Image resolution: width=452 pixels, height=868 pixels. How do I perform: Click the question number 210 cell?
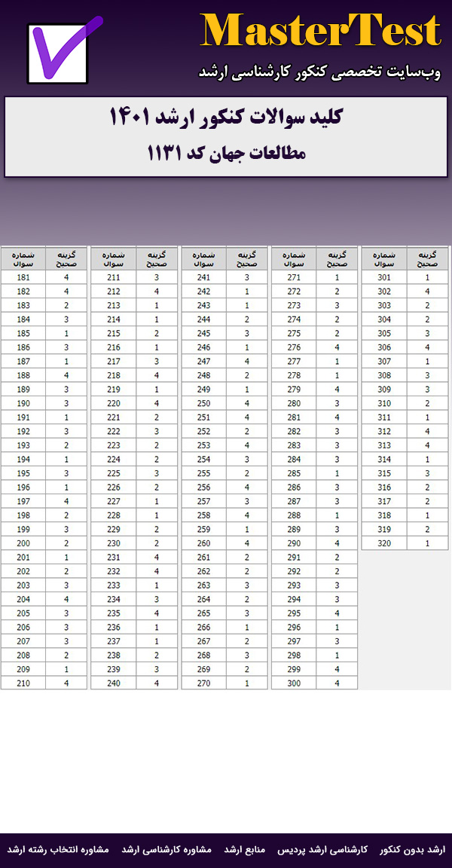pos(23,683)
